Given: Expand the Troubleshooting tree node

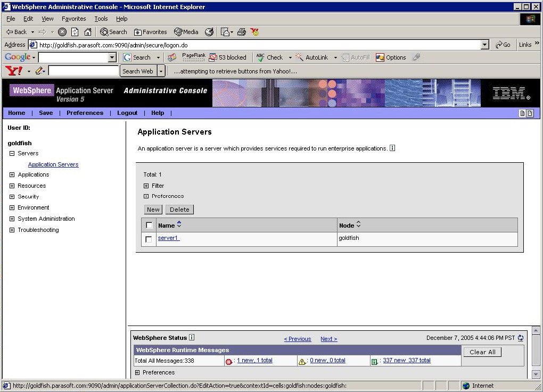Looking at the screenshot, I should (12, 230).
